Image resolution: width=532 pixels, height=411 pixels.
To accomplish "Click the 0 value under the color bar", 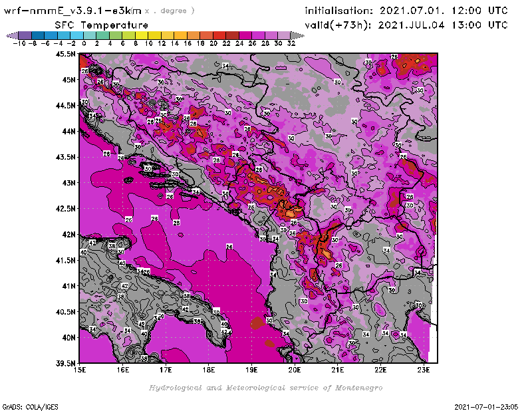I will coord(84,43).
